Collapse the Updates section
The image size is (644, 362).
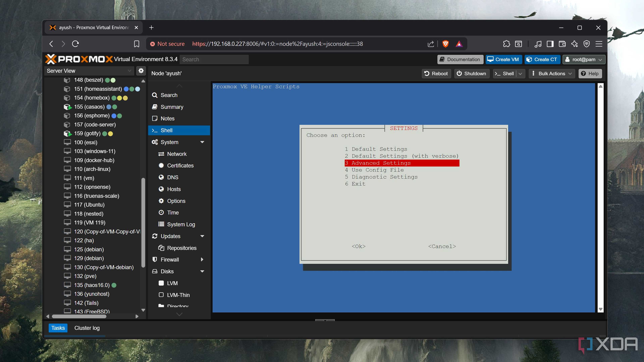202,236
